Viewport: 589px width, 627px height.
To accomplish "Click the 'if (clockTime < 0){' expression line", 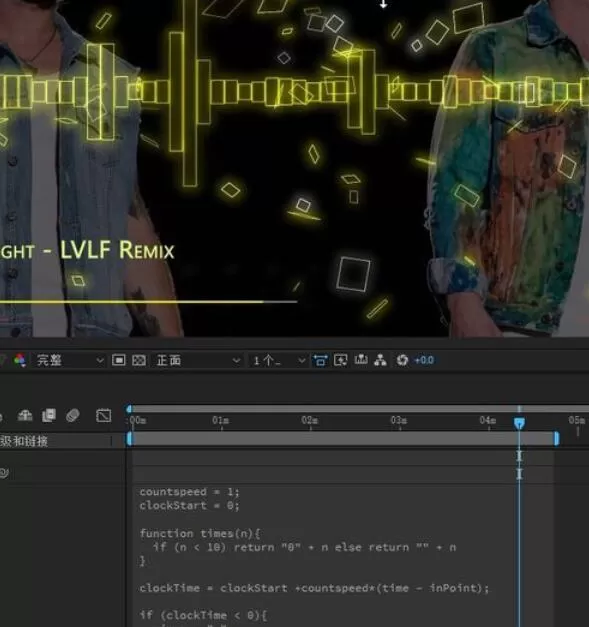I will tap(203, 615).
